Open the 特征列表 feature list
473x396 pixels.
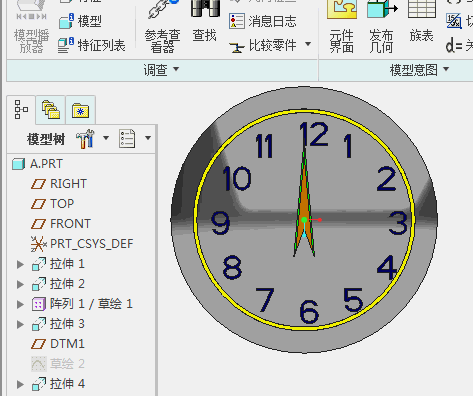click(92, 45)
